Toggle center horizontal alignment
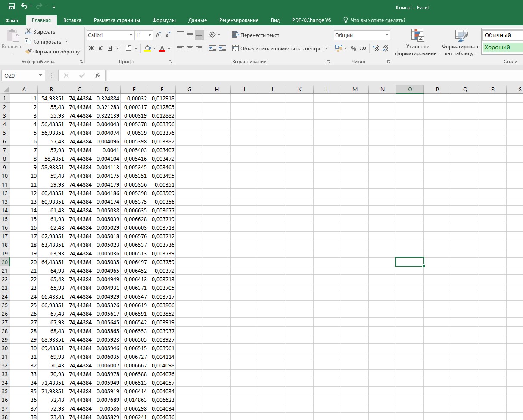Image resolution: width=523 pixels, height=420 pixels. point(190,48)
